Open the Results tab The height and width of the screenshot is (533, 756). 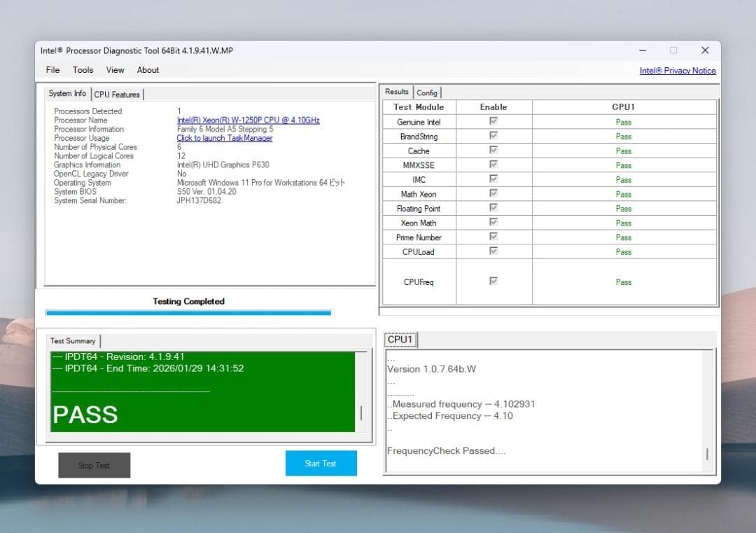[397, 91]
